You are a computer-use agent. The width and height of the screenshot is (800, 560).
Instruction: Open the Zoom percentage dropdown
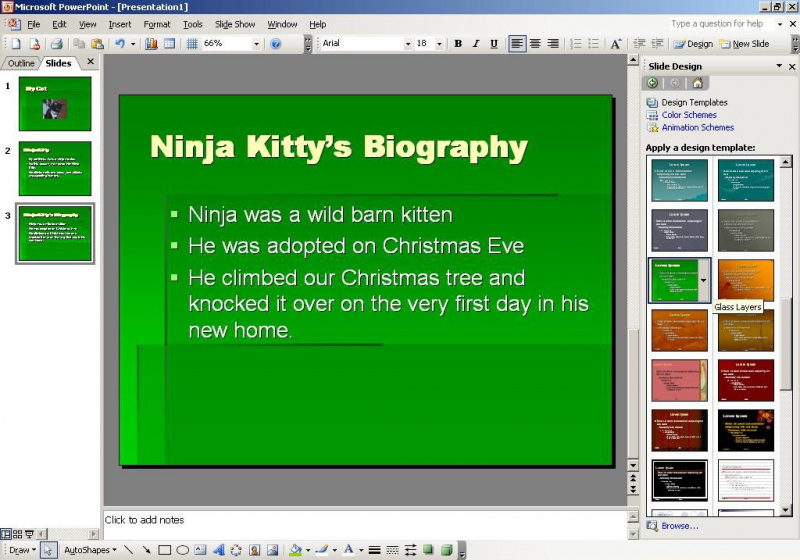click(257, 44)
